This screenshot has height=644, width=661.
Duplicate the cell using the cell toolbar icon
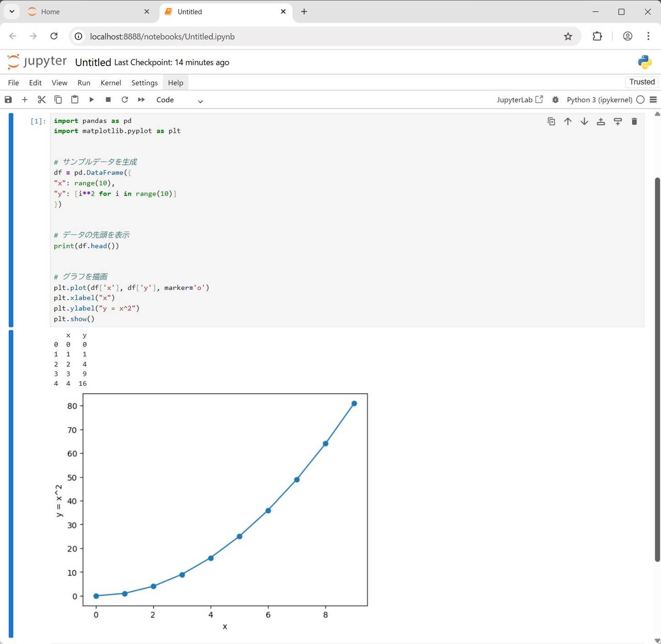(x=552, y=121)
